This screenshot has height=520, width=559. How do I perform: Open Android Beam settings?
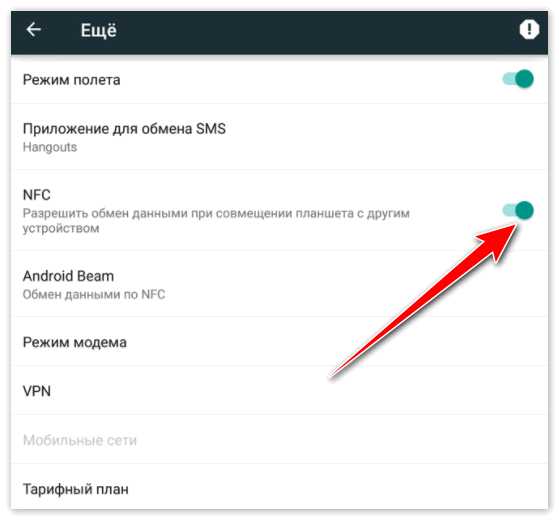coord(280,284)
